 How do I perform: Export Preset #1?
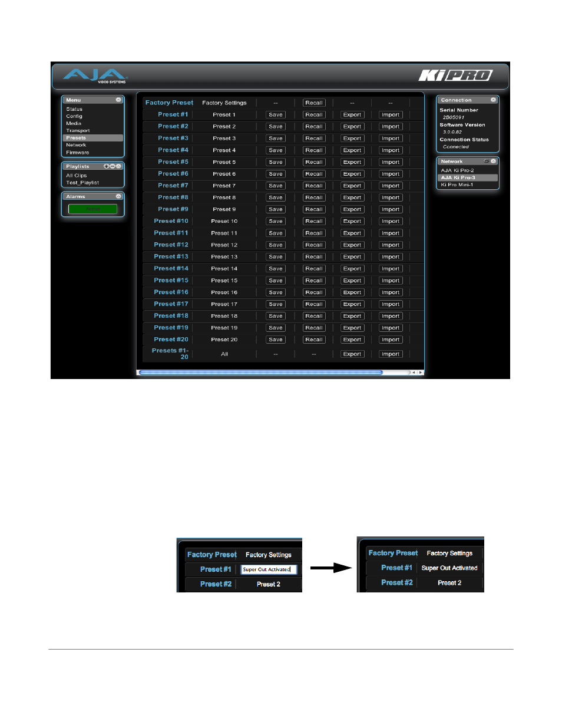pos(352,114)
